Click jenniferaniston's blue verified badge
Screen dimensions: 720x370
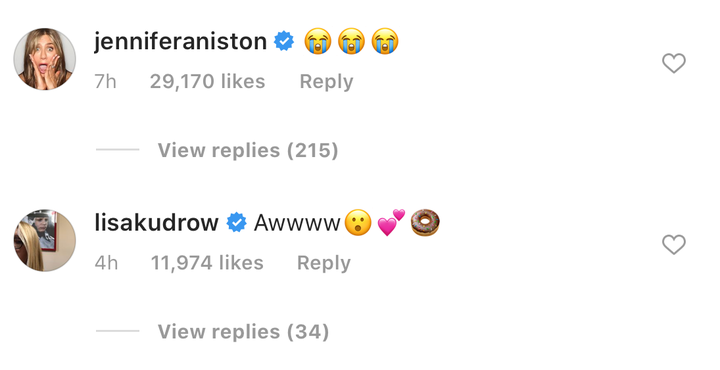tap(284, 41)
